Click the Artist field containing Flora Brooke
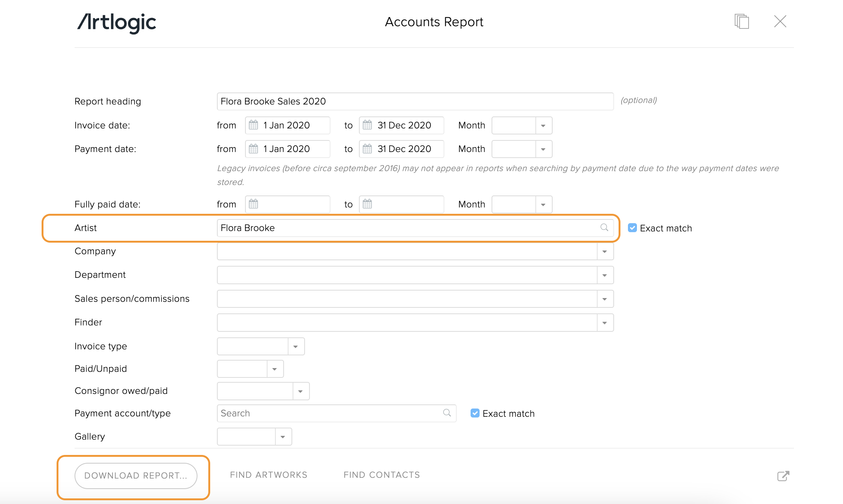This screenshot has width=843, height=504. tap(415, 228)
